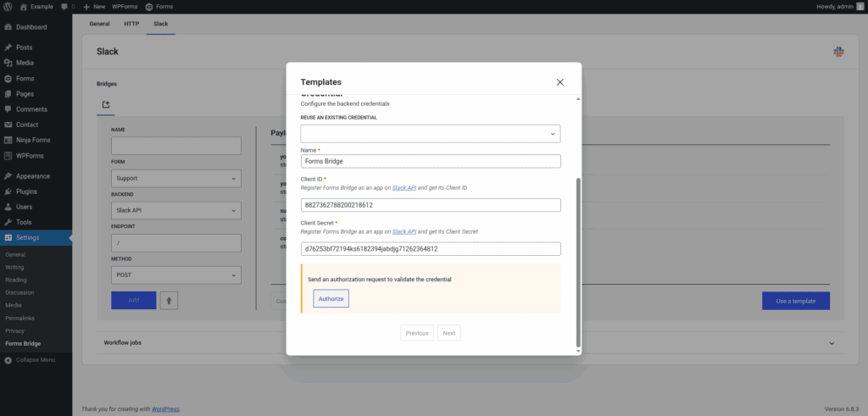The width and height of the screenshot is (868, 416).
Task: Open the Reuse an existing credential dropdown
Action: [x=431, y=134]
